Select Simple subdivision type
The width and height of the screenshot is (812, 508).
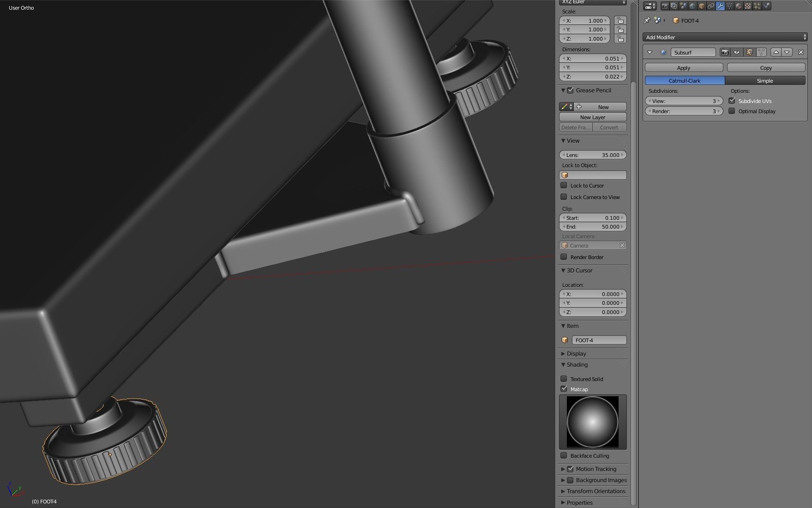pyautogui.click(x=765, y=80)
